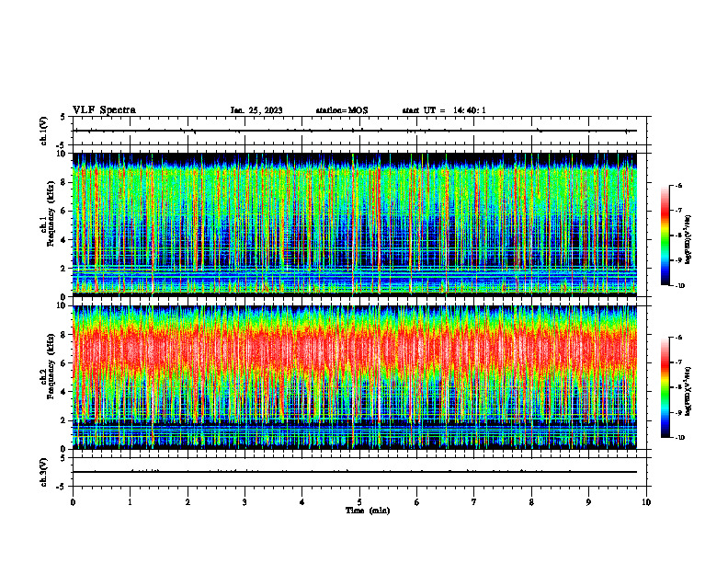
Task: Click time axis tick label "5"
Action: coord(359,502)
